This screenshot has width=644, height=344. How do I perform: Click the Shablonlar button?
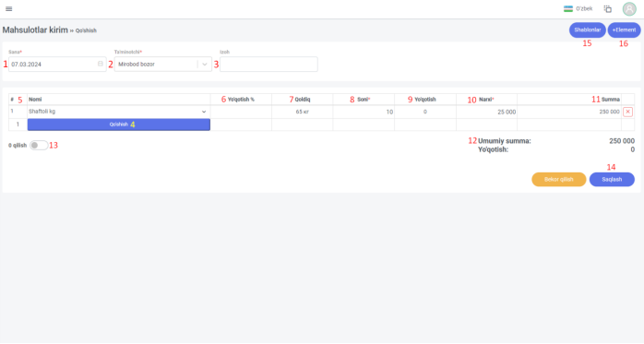588,30
